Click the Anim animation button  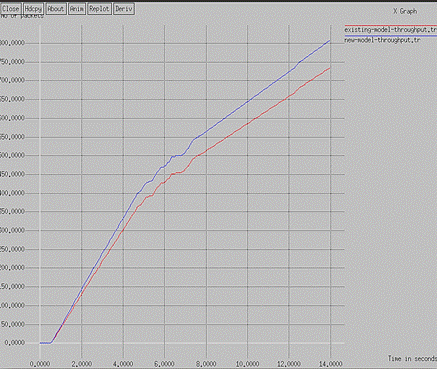click(x=77, y=9)
